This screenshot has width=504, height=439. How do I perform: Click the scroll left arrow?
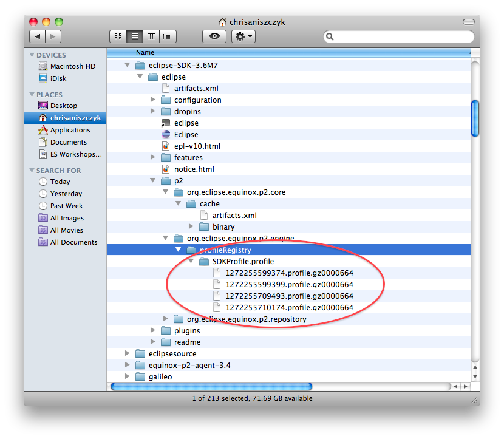(x=455, y=386)
